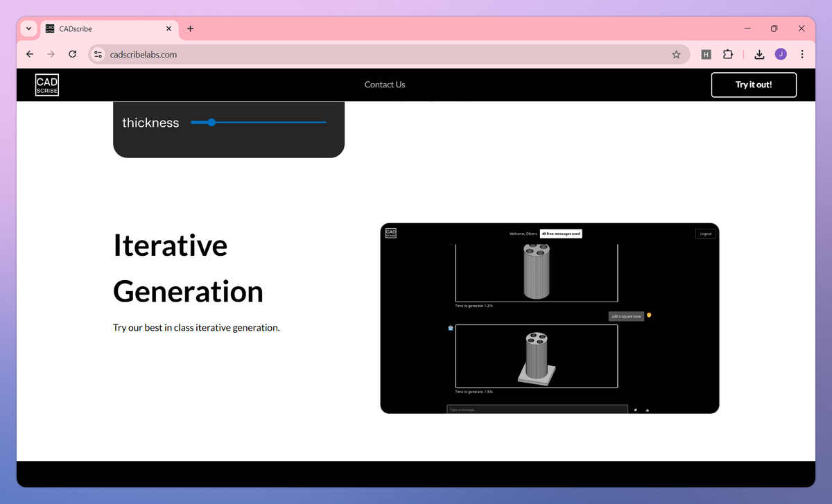Click the yellow user avatar next to the chat message
The height and width of the screenshot is (504, 832).
[649, 315]
